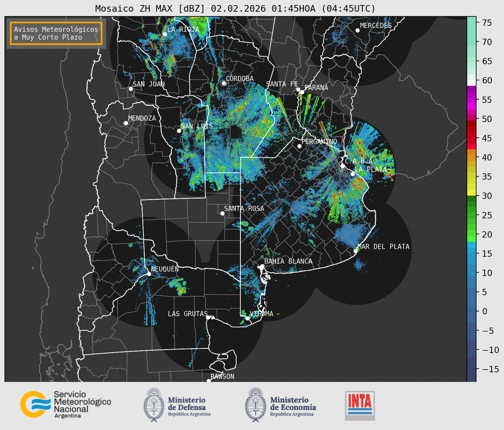Click the MAR DEL PLATA city marker dot
This screenshot has width=504, height=430.
coord(356,251)
